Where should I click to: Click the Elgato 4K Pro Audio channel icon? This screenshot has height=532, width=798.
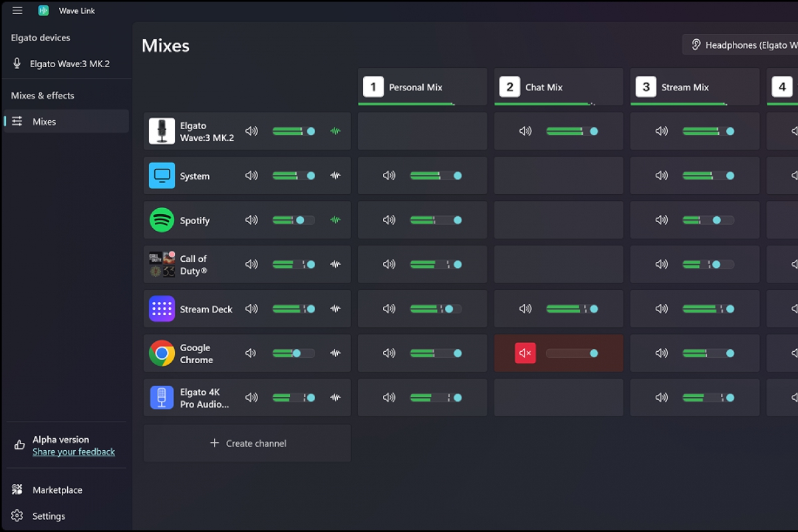[x=161, y=397]
